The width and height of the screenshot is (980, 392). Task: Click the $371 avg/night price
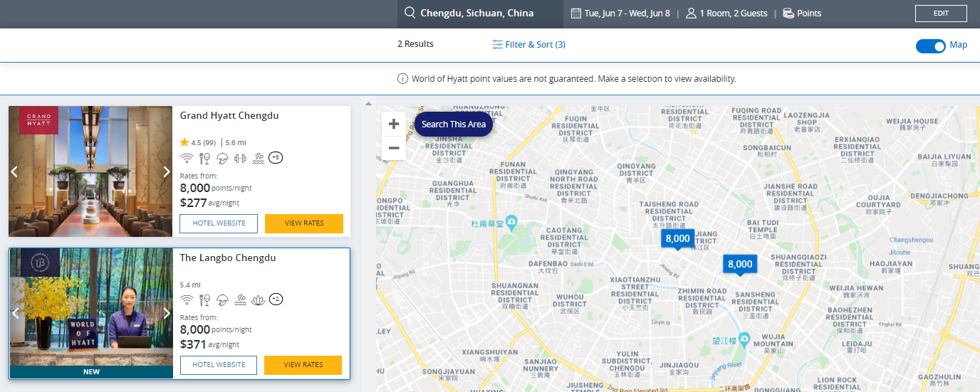[209, 345]
